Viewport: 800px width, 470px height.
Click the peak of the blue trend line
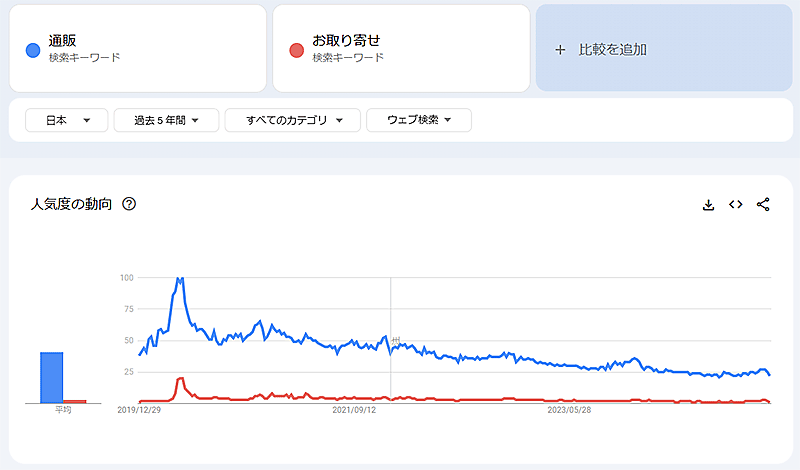click(180, 279)
